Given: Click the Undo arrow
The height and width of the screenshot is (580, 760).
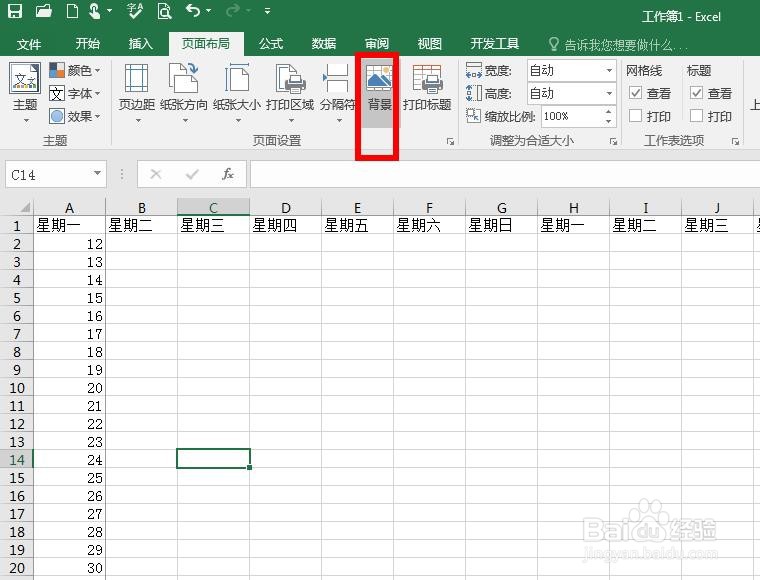Looking at the screenshot, I should pyautogui.click(x=193, y=10).
